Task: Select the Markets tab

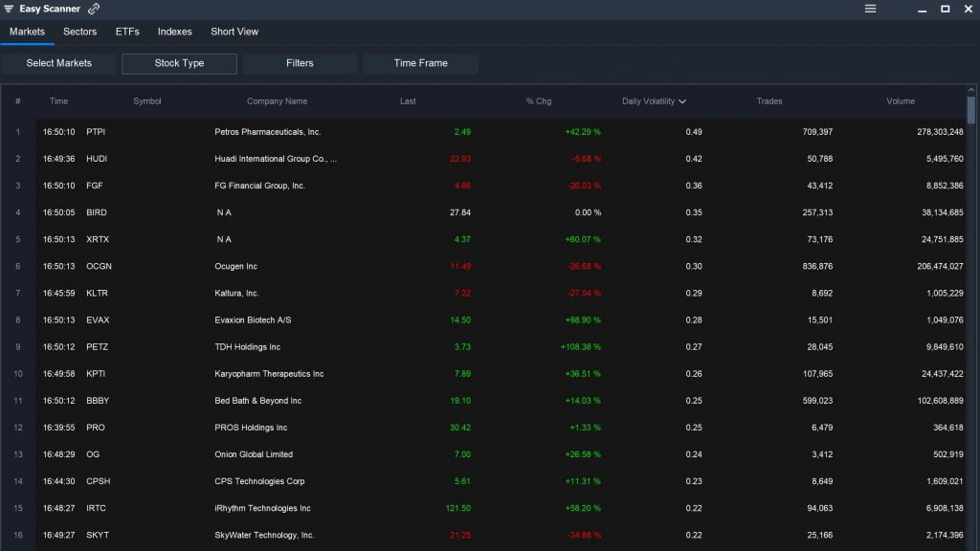Action: [x=27, y=32]
